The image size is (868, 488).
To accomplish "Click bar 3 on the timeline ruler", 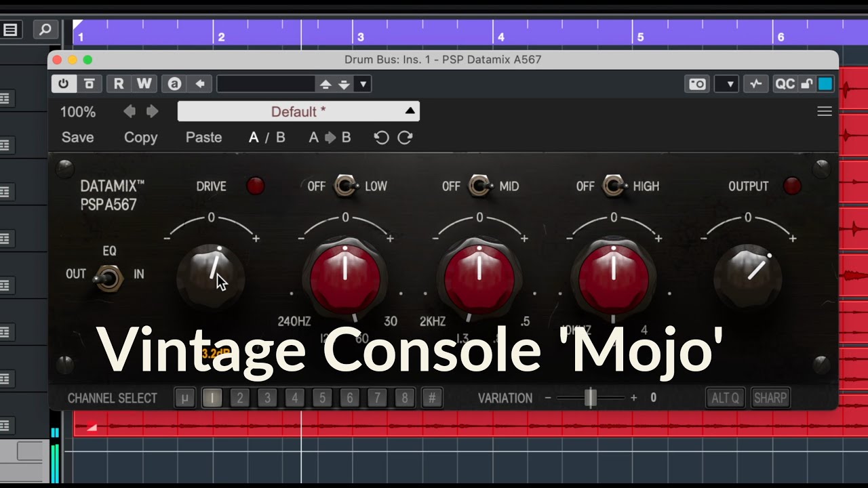I will [361, 37].
